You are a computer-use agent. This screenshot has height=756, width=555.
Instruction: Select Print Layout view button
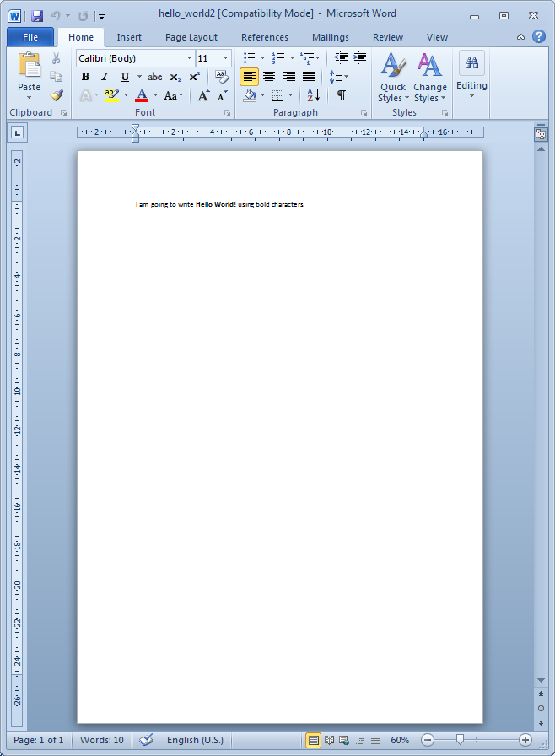click(314, 740)
